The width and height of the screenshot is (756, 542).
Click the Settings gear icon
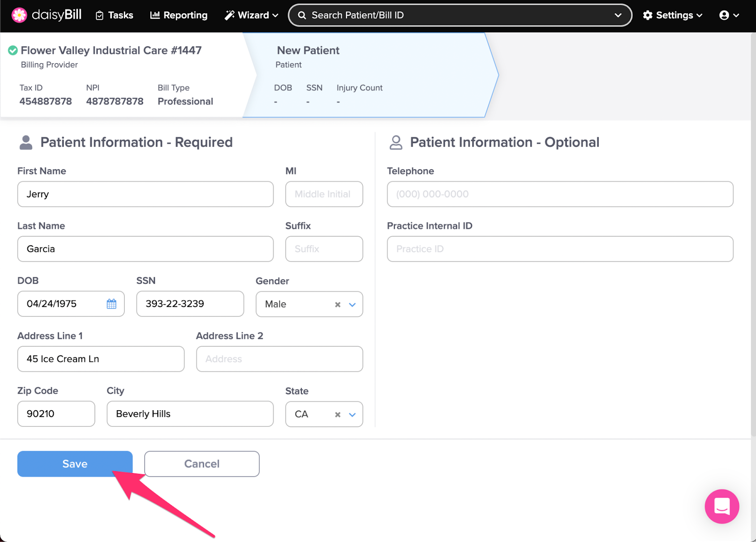648,15
